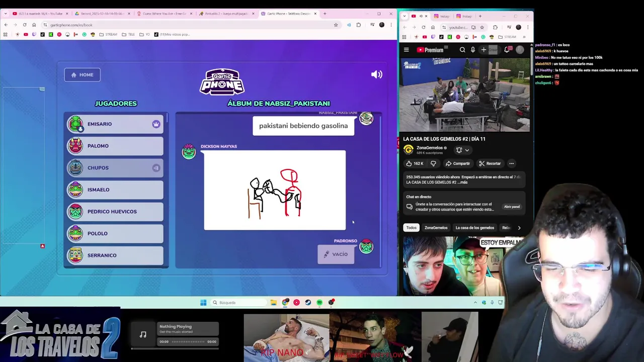
Task: Select player PALOMO in the players list
Action: tap(115, 146)
